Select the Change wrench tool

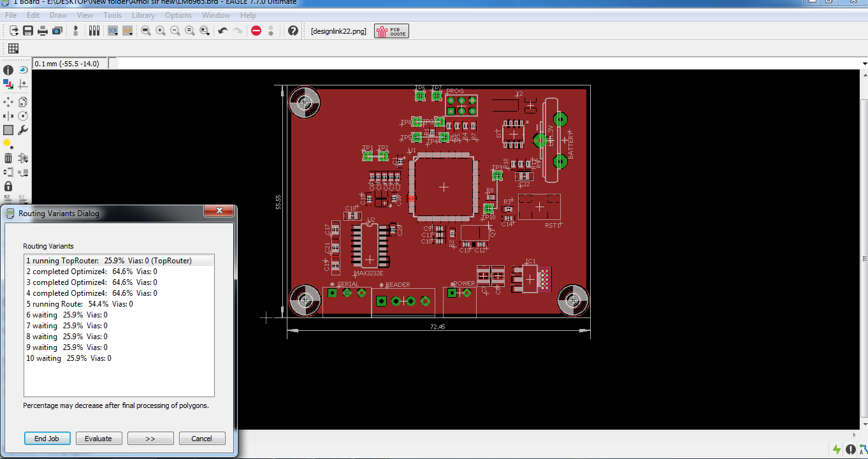click(23, 130)
